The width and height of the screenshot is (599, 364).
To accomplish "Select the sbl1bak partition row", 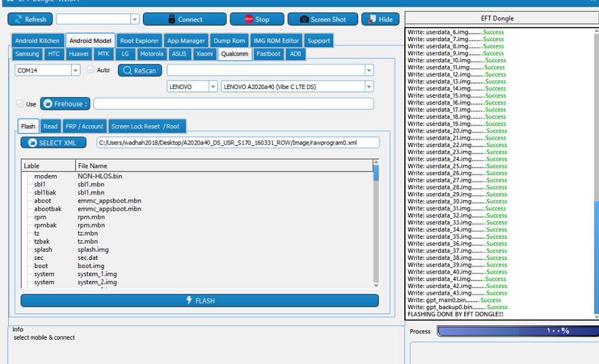I will (x=197, y=193).
